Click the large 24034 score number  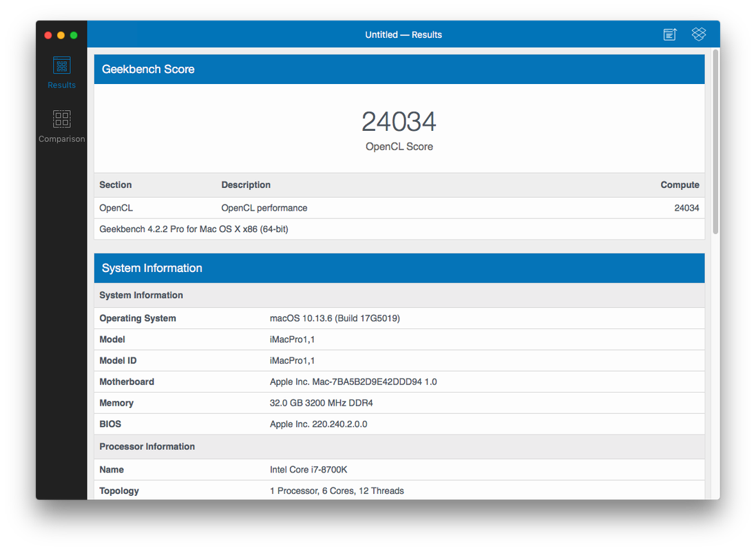pos(399,122)
